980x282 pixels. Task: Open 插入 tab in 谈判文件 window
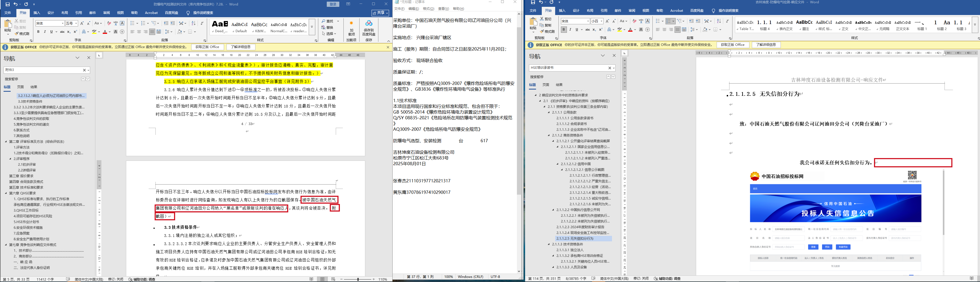tap(37, 13)
